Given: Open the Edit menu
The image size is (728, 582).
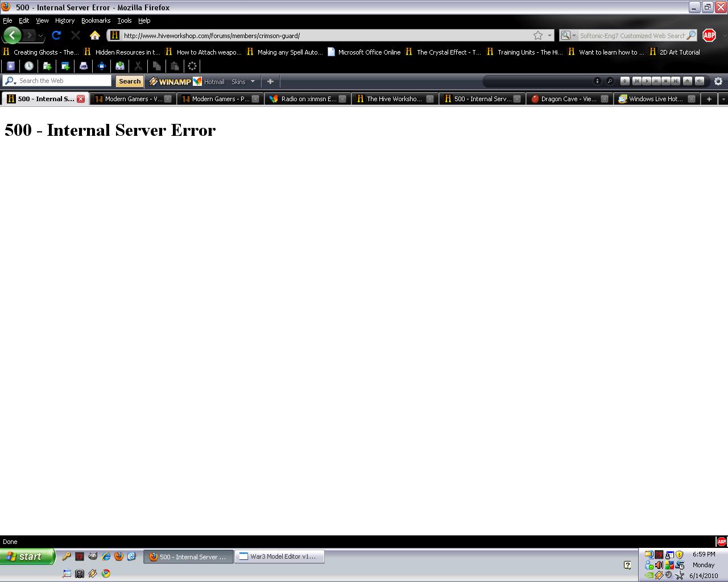Looking at the screenshot, I should 24,20.
